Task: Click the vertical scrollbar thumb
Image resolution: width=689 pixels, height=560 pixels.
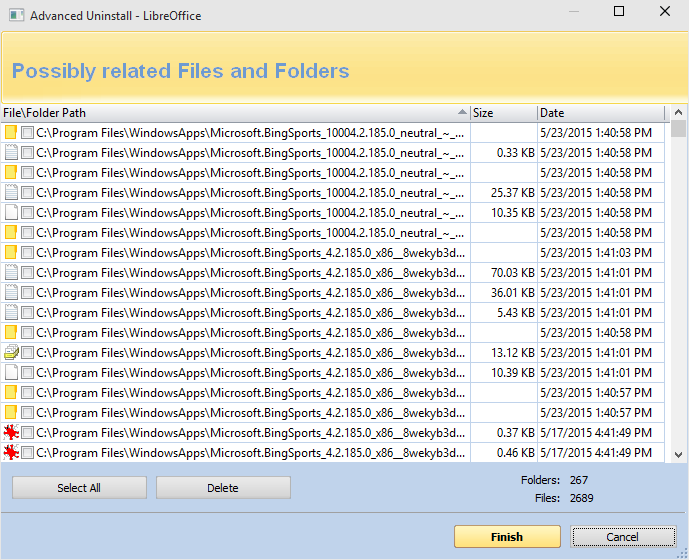Action: click(x=678, y=128)
